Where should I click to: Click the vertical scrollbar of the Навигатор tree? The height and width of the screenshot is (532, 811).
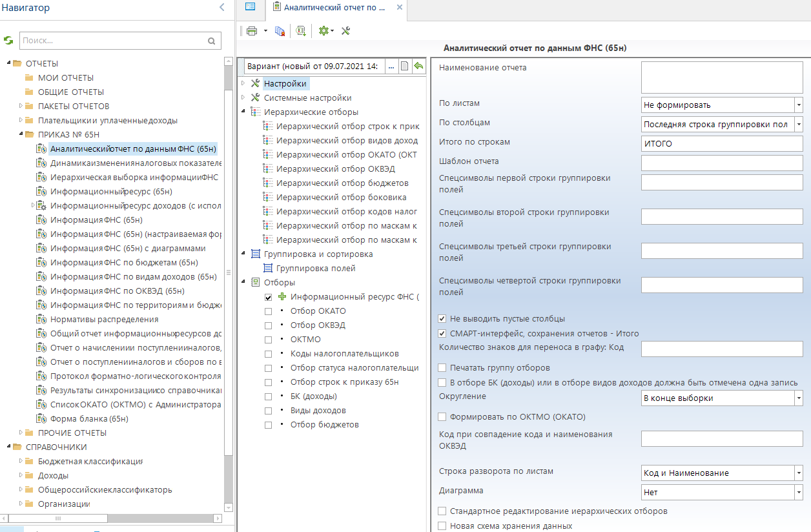(x=228, y=271)
